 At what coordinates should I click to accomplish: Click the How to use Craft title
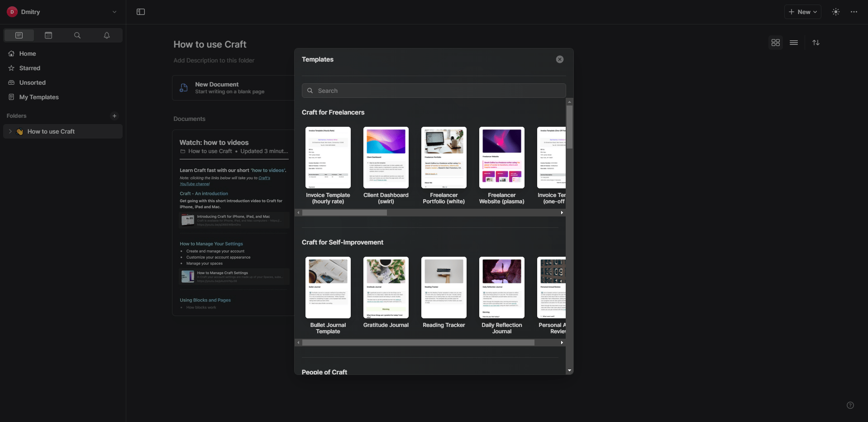pyautogui.click(x=210, y=44)
